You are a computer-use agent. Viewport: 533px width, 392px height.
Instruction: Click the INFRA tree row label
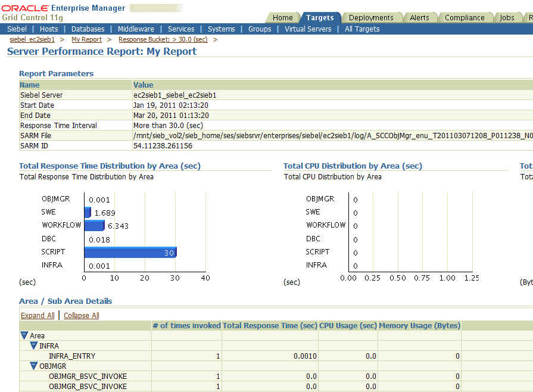point(49,346)
